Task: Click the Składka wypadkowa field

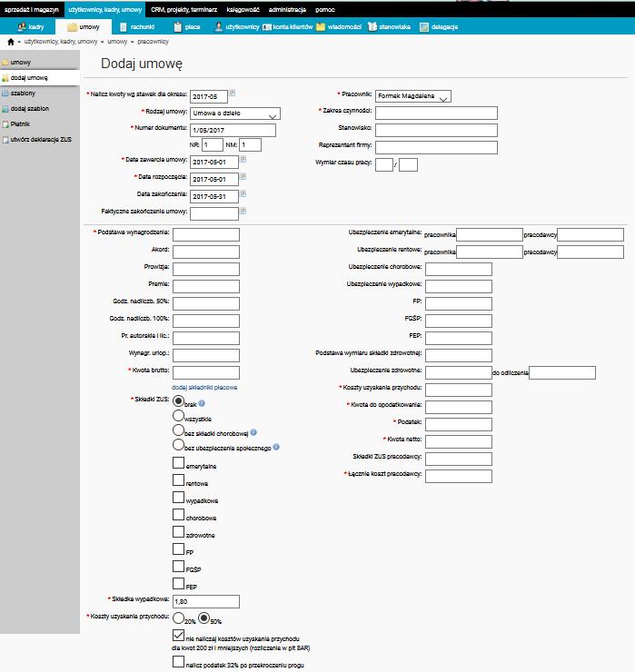Action: click(x=206, y=601)
